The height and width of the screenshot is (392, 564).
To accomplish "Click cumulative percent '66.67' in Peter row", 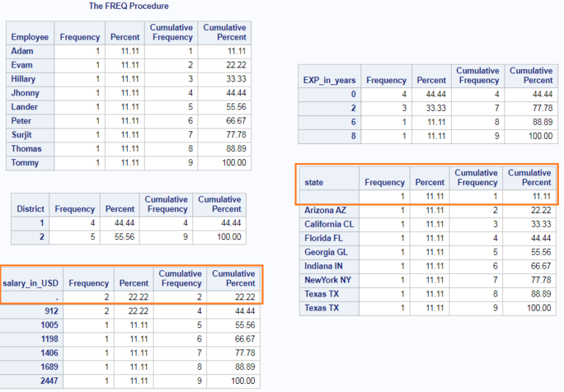I will pyautogui.click(x=236, y=121).
